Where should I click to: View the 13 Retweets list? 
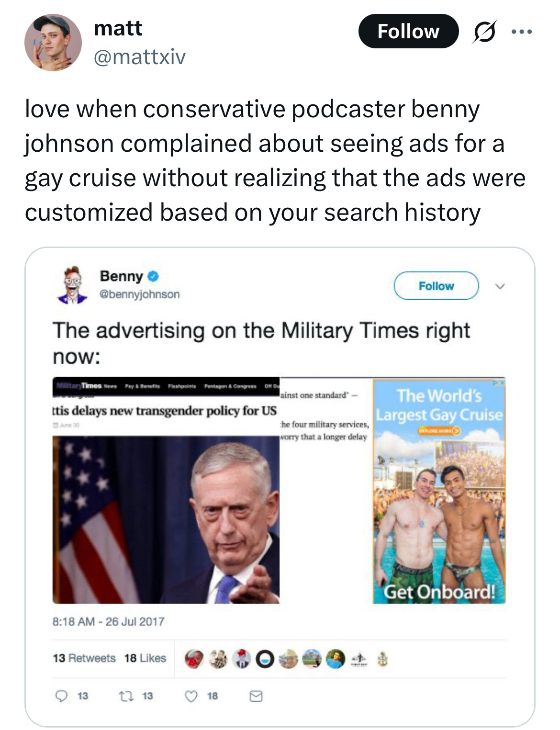tap(84, 658)
